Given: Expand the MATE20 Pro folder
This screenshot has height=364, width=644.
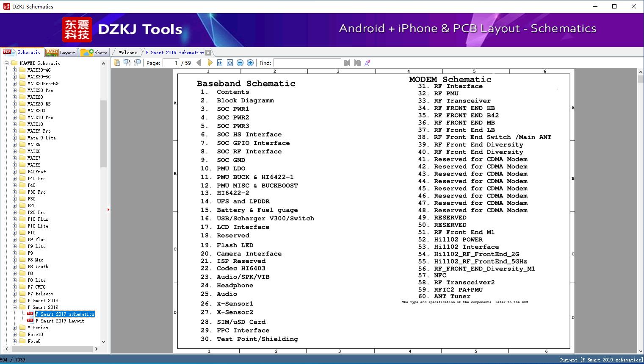Looking at the screenshot, I should pos(15,90).
